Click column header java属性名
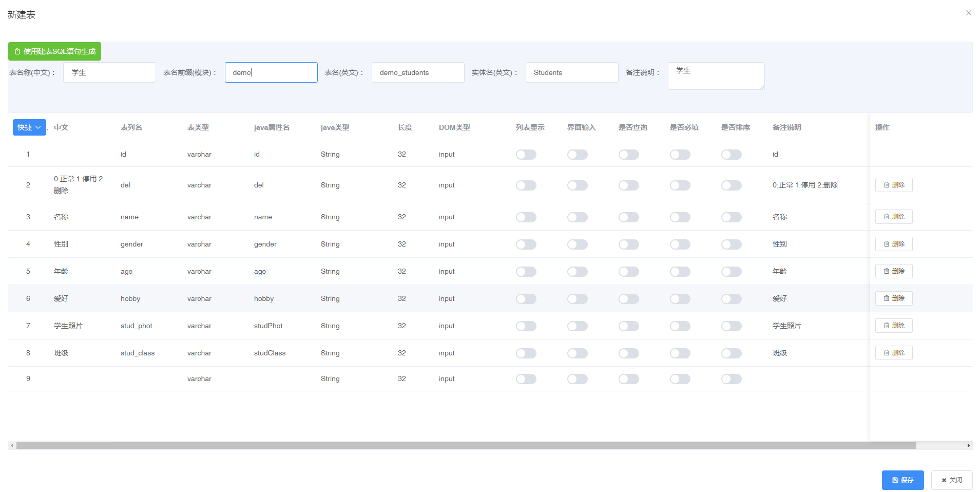980x492 pixels. (272, 127)
